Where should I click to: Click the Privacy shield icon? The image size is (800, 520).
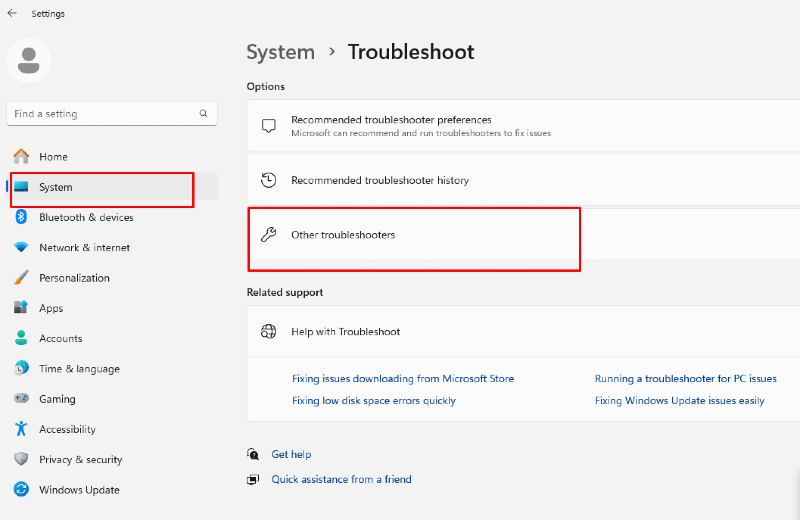(21, 459)
